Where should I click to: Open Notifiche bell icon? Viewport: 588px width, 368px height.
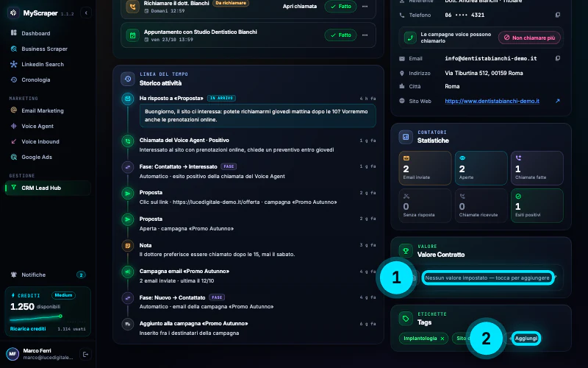[14, 275]
